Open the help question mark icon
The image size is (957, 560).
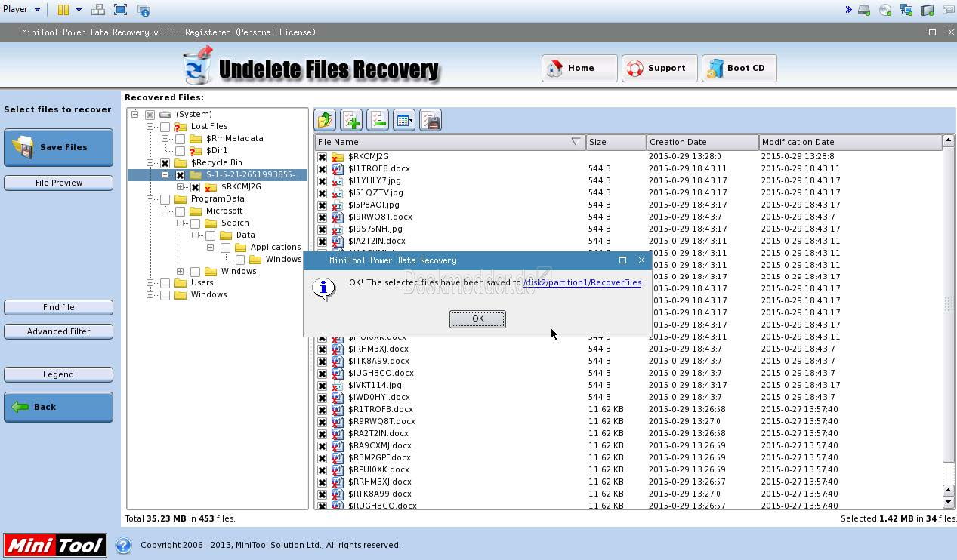(123, 545)
